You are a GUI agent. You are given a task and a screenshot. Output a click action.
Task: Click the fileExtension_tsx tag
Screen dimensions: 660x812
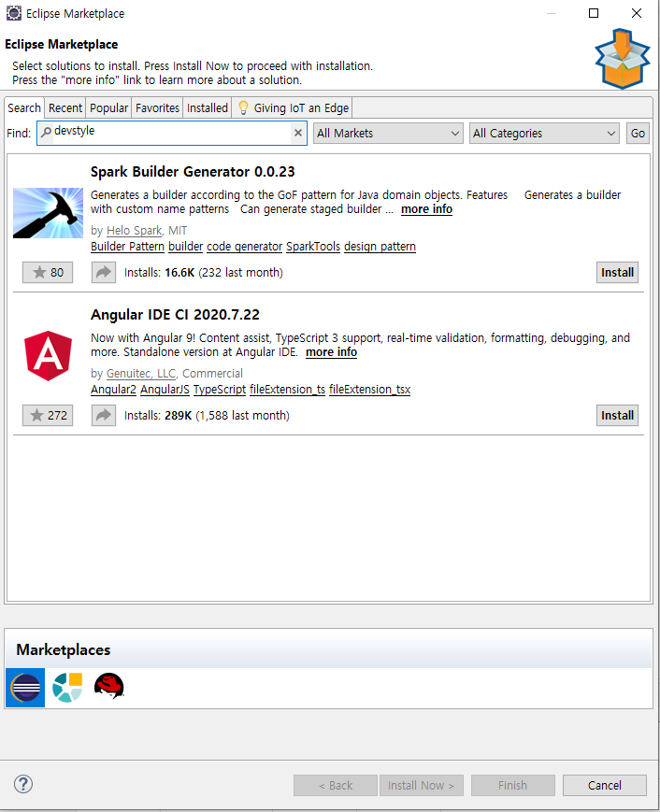pyautogui.click(x=370, y=390)
